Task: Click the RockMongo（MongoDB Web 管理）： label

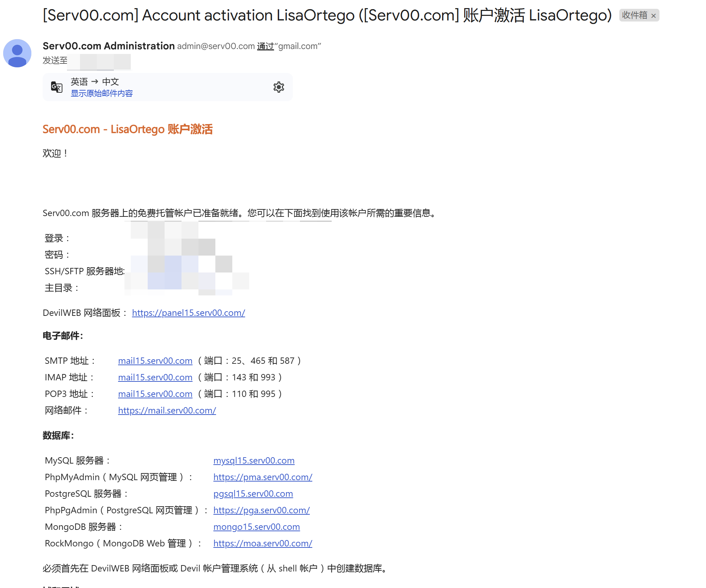Action: click(x=124, y=543)
